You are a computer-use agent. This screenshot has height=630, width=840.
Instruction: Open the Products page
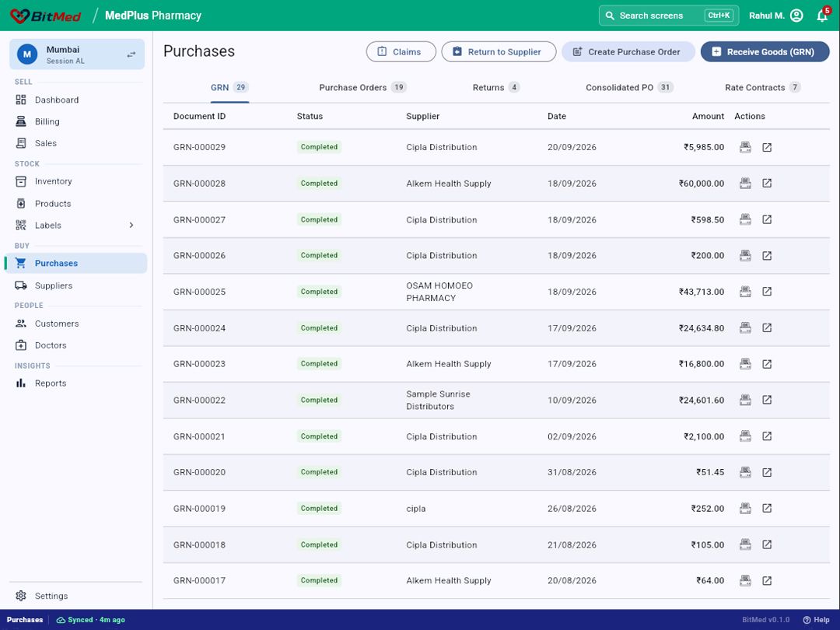coord(76,204)
